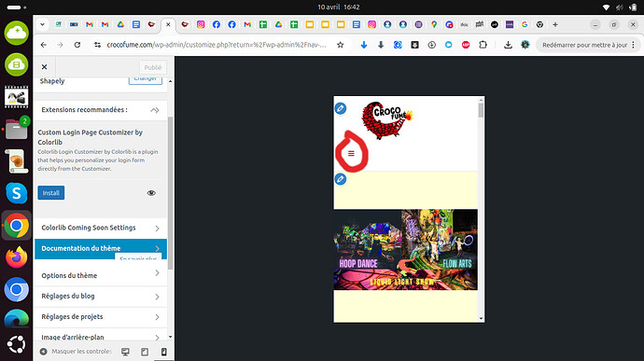This screenshot has width=644, height=361.
Task: Close the Customizer with the X
Action: coord(45,67)
